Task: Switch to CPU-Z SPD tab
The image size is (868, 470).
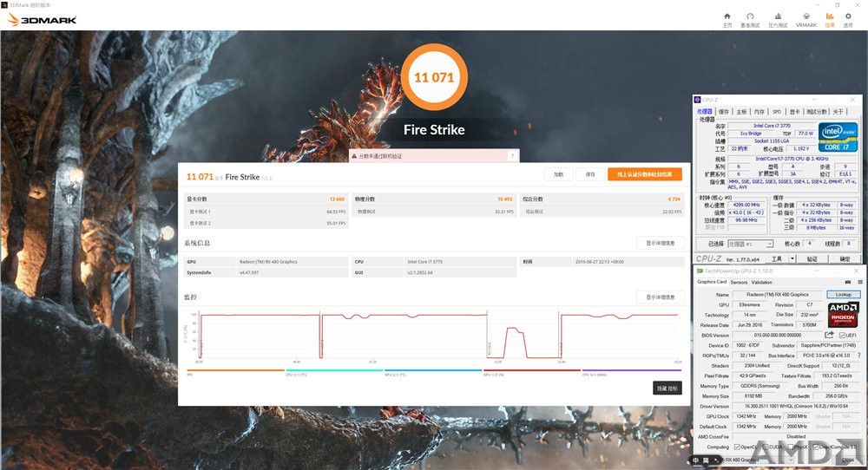Action: pos(777,112)
